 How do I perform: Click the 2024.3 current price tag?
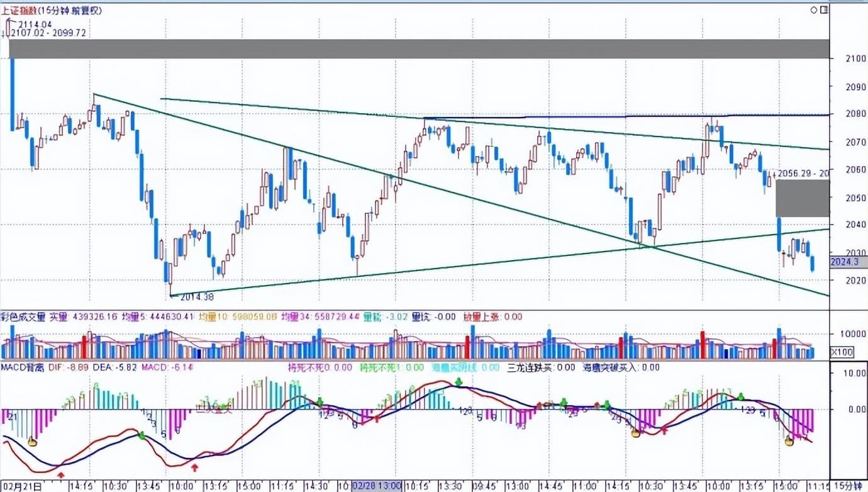click(849, 262)
